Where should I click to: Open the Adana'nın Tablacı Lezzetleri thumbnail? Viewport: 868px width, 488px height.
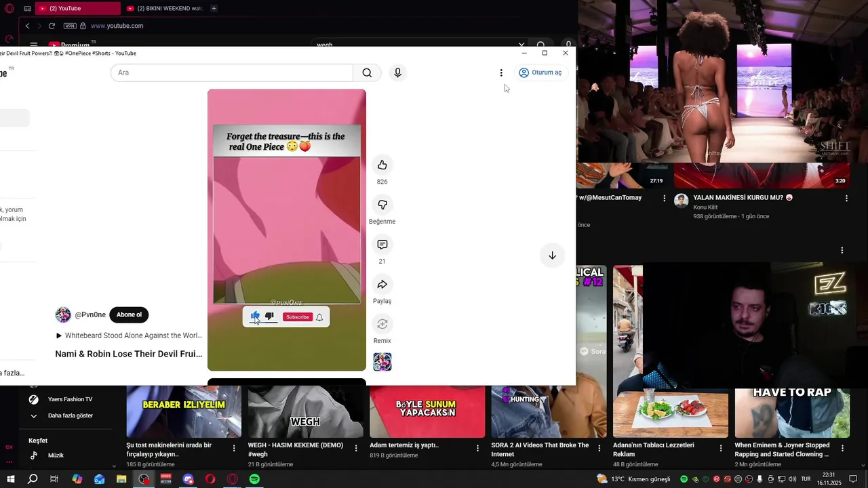671,413
